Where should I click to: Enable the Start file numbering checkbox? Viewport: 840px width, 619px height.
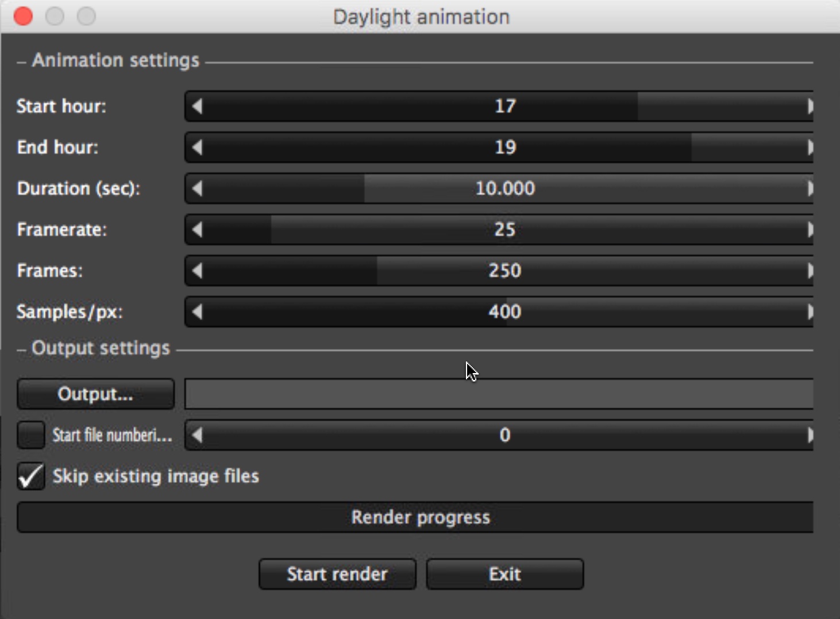pyautogui.click(x=31, y=435)
